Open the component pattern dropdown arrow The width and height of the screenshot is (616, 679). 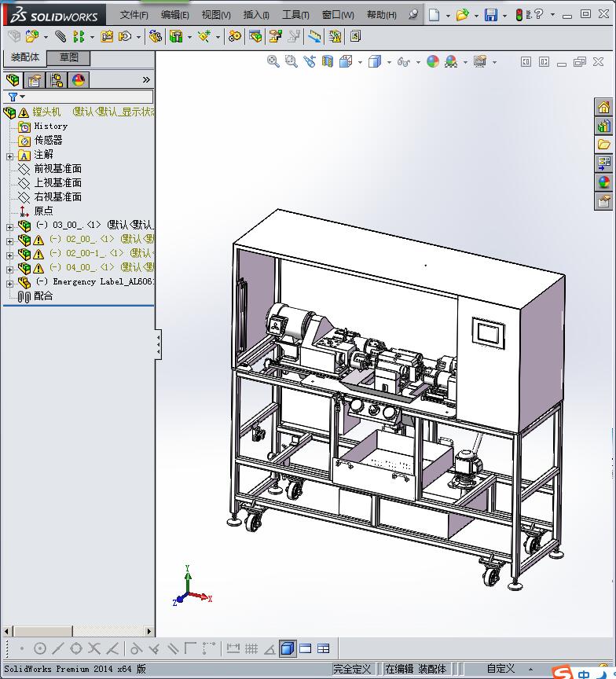[92, 37]
